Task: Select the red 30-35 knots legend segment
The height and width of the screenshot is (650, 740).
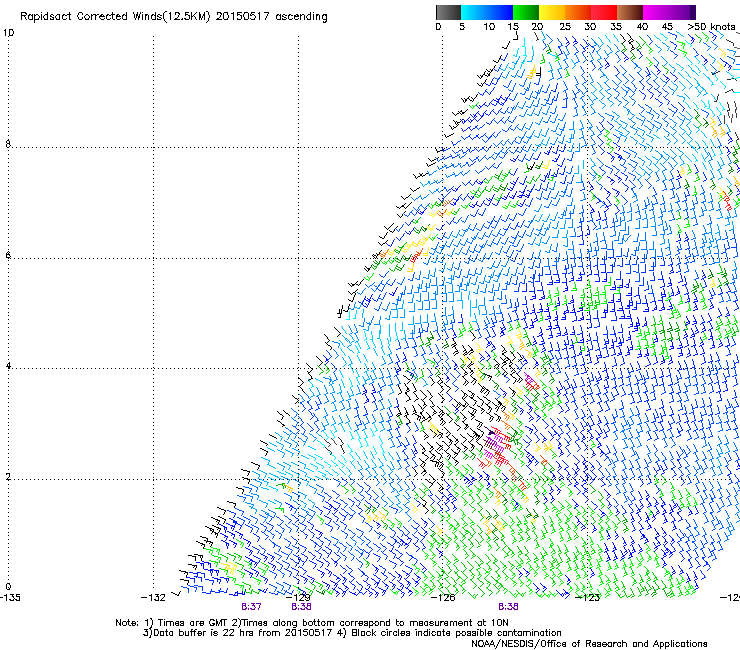Action: [604, 12]
